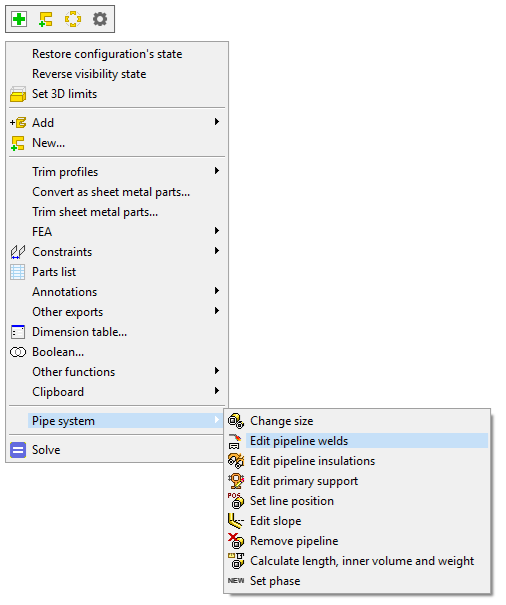Expand the Add submenu arrow

click(217, 122)
